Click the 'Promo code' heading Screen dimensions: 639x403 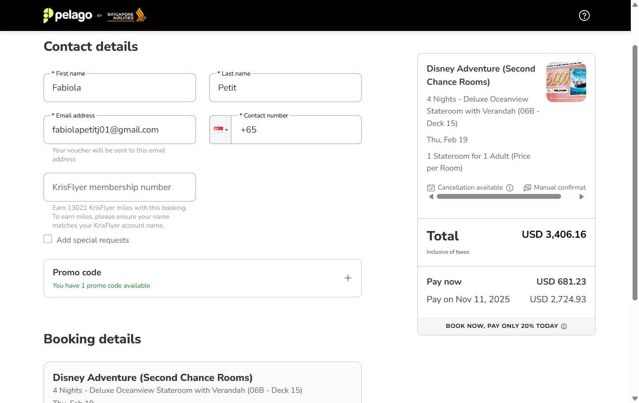[x=77, y=272]
